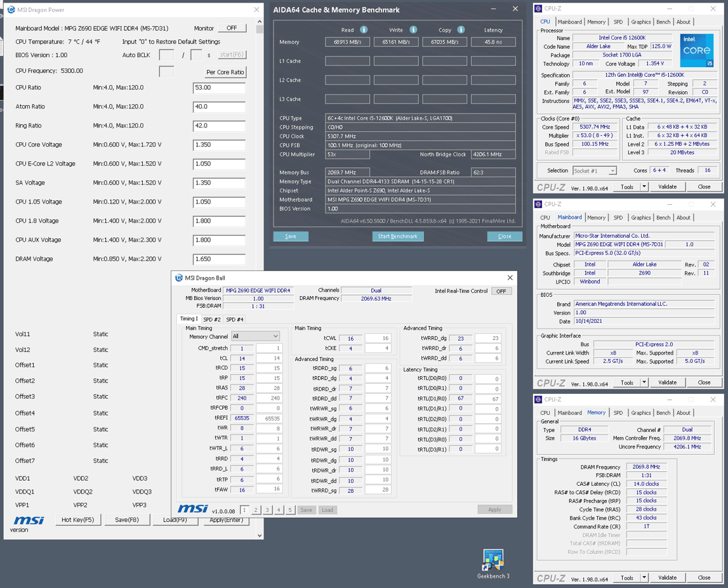Click the CPU Ratio input field
This screenshot has height=588, width=728.
219,88
